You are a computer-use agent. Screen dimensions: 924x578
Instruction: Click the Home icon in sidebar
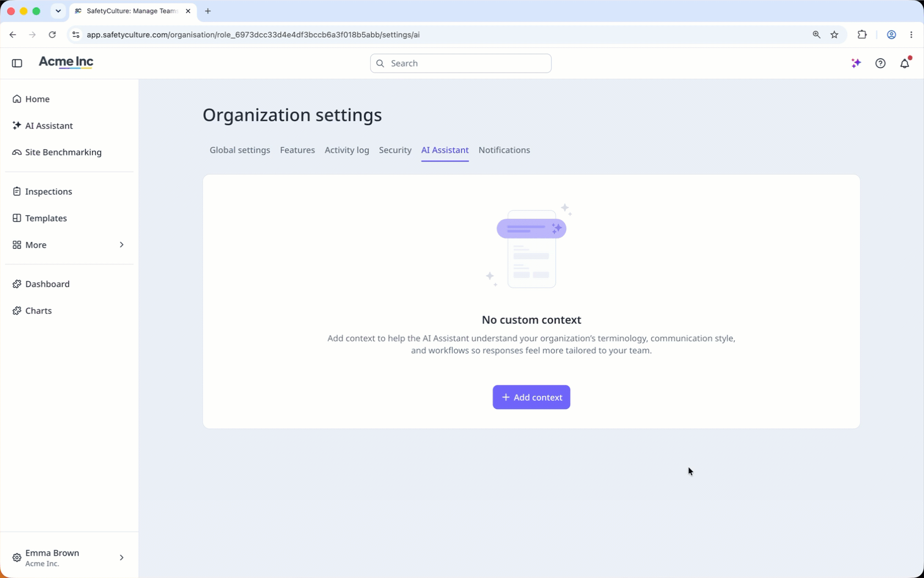pos(17,99)
